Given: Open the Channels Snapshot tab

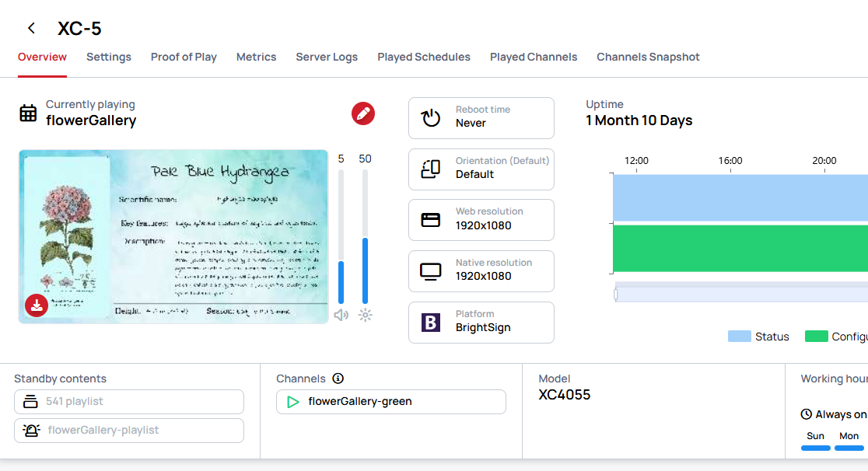Looking at the screenshot, I should pos(648,57).
